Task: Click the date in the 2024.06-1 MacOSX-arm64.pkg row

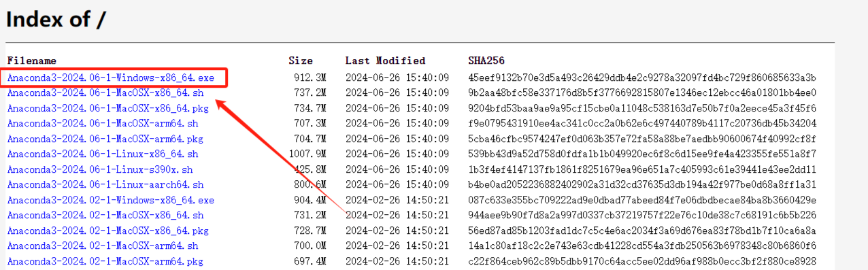Action: [397, 139]
